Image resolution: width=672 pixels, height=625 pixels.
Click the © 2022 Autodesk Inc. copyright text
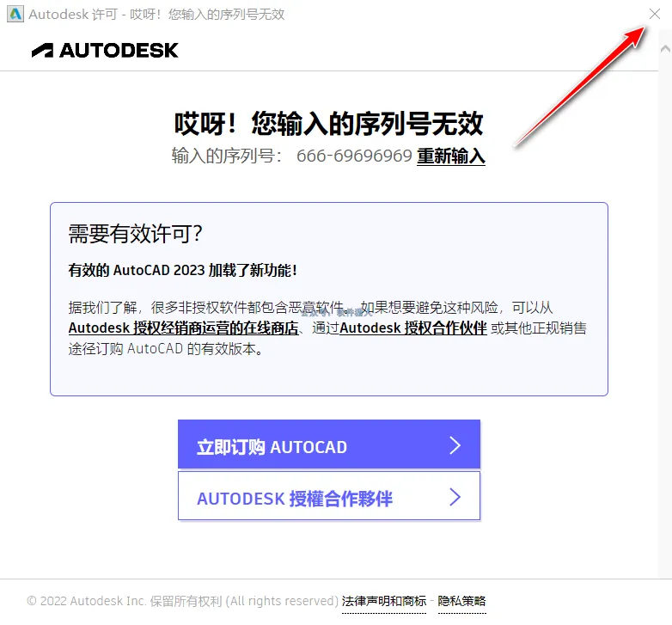click(x=182, y=601)
